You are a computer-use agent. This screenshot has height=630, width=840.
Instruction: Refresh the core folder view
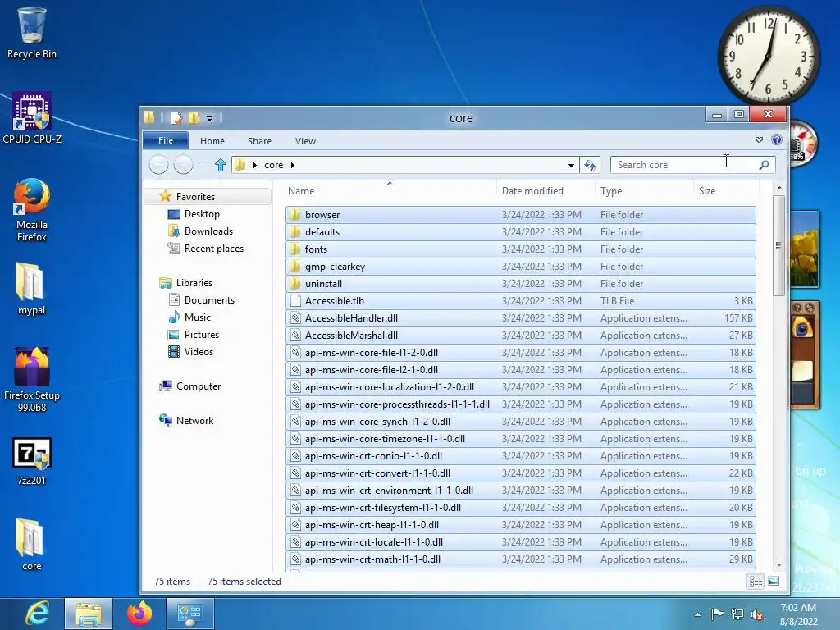coord(590,165)
